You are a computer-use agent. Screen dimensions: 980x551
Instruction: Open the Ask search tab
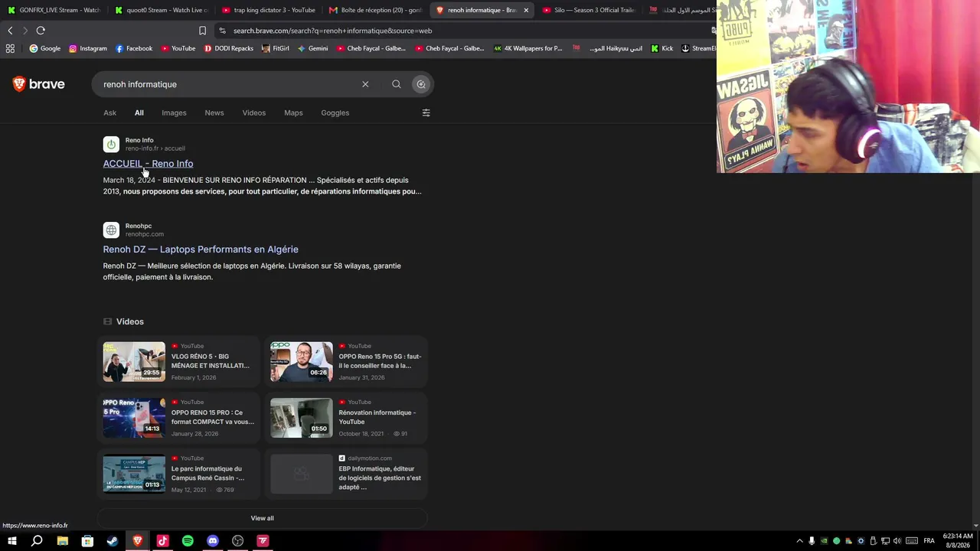[110, 112]
